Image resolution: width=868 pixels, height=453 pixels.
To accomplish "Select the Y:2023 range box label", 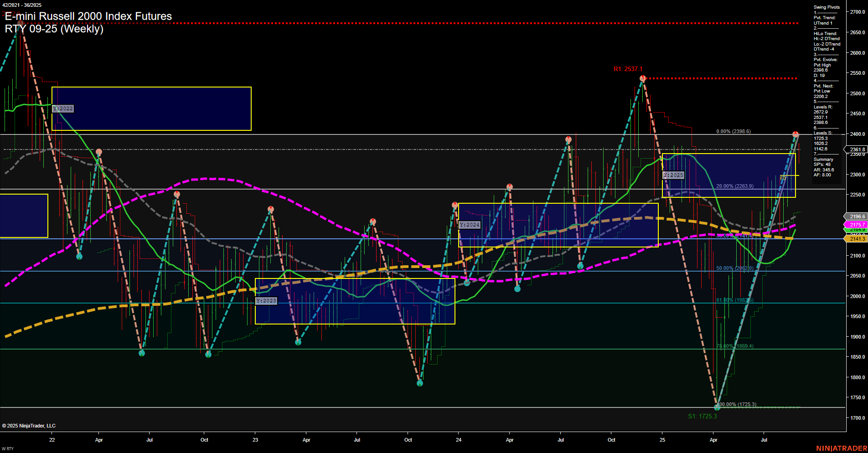I will [267, 300].
